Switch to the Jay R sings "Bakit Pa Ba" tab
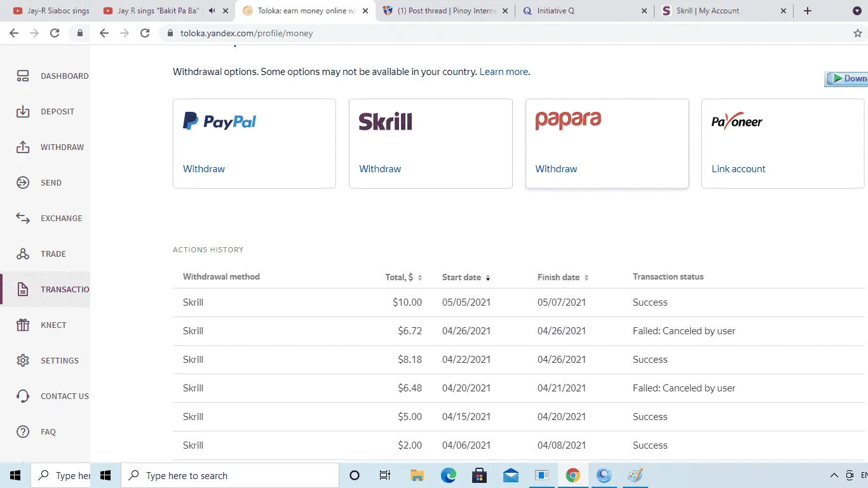 [x=166, y=11]
